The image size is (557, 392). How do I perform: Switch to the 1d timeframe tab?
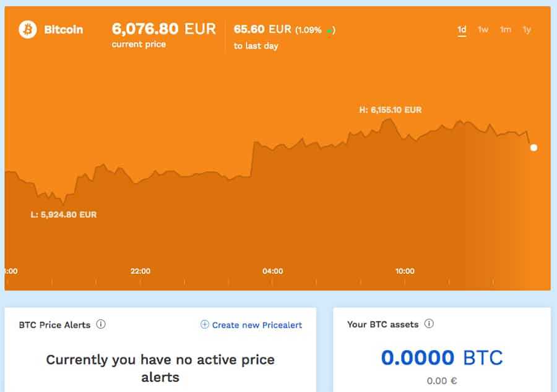[x=461, y=29]
